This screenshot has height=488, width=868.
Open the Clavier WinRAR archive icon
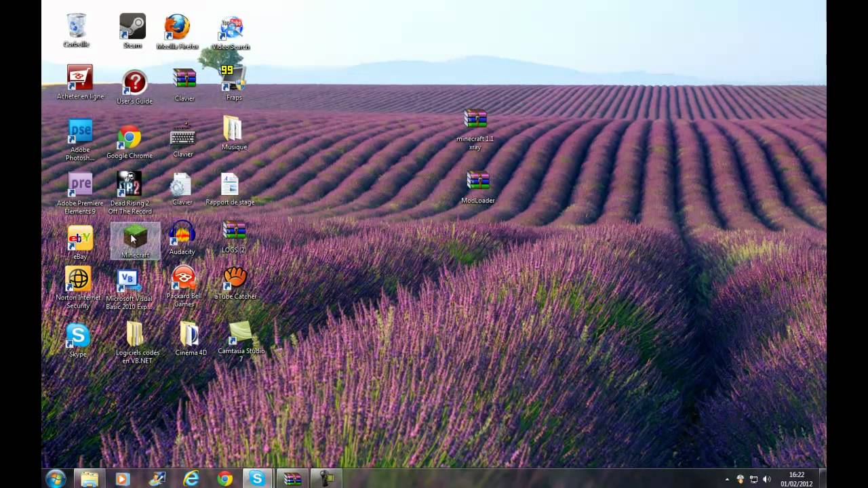pyautogui.click(x=184, y=85)
